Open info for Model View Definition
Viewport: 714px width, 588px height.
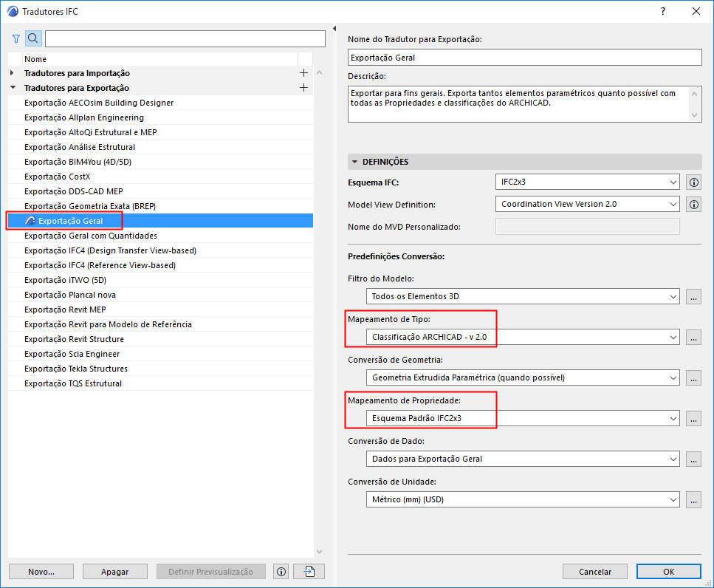tap(693, 205)
